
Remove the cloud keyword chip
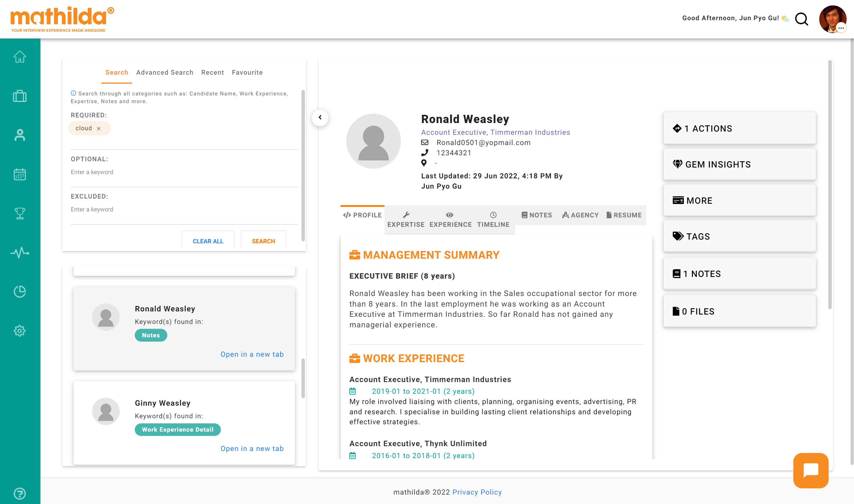pyautogui.click(x=99, y=129)
